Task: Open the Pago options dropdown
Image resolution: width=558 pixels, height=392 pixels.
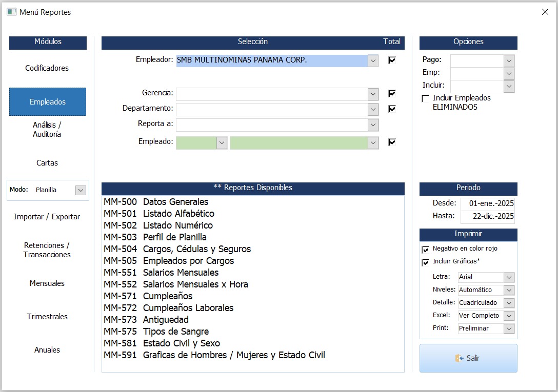Action: pyautogui.click(x=509, y=61)
